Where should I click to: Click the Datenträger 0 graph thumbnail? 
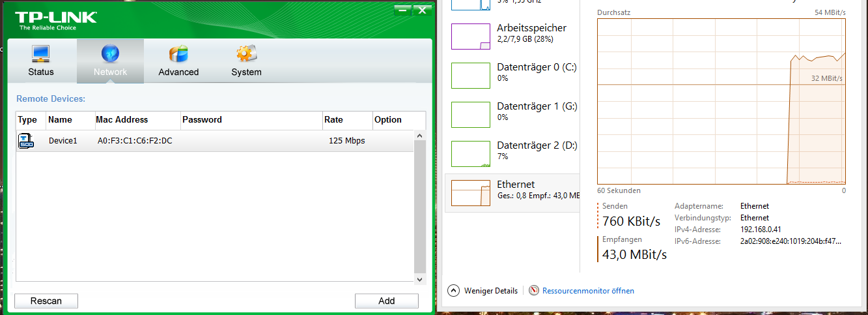tap(471, 76)
